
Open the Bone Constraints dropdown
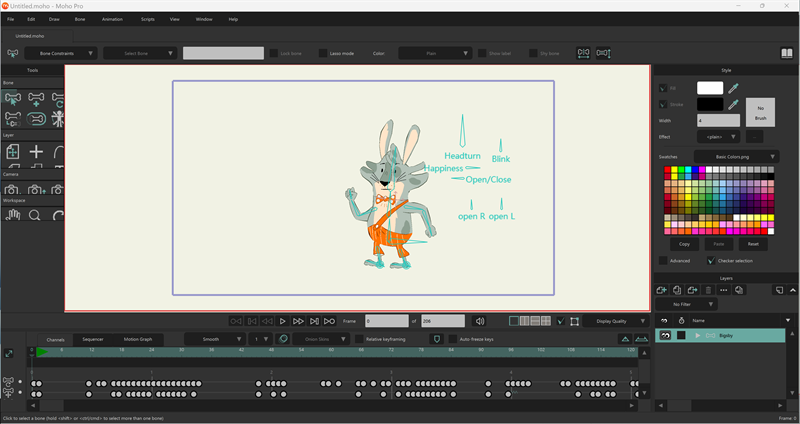tap(61, 53)
